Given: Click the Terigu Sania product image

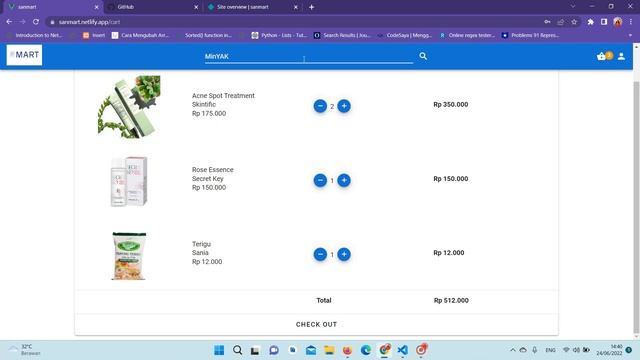Looking at the screenshot, I should (x=129, y=256).
